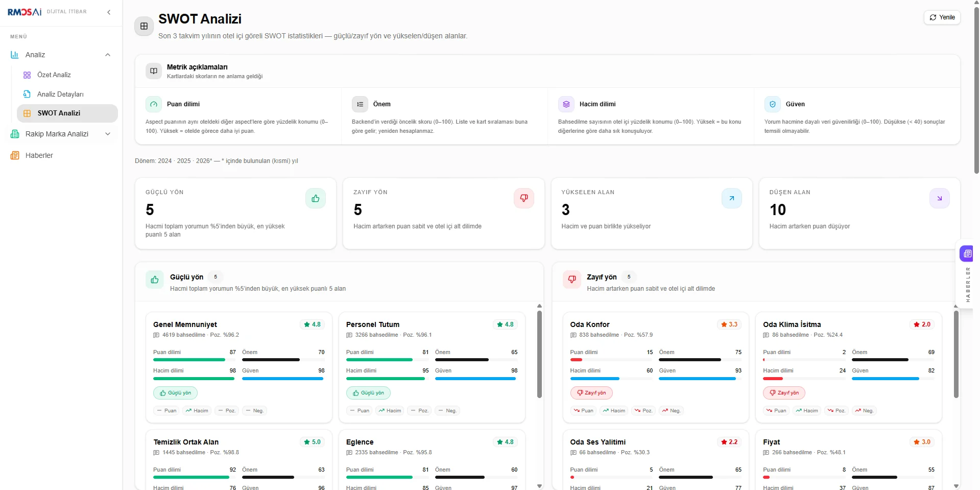
Task: Click the Analiz Detayları icon
Action: tap(27, 94)
